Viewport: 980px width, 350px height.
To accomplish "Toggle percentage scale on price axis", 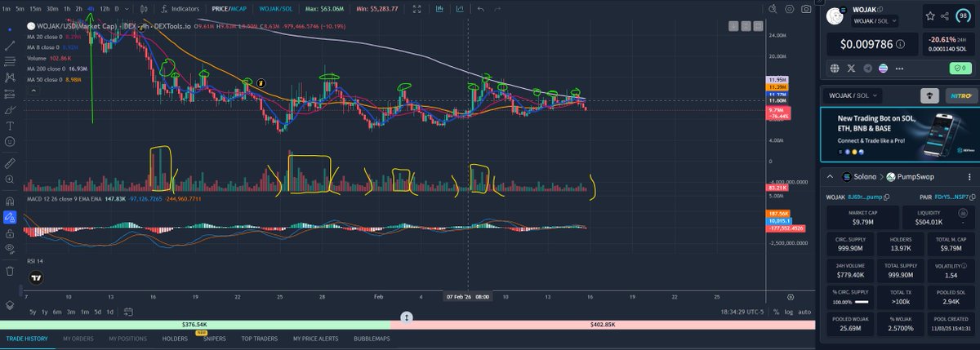I will pos(775,312).
